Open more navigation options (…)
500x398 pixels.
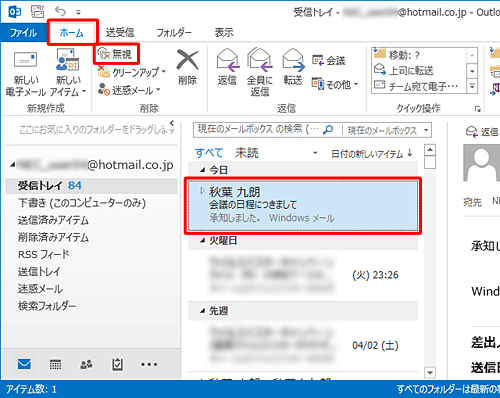click(x=149, y=364)
